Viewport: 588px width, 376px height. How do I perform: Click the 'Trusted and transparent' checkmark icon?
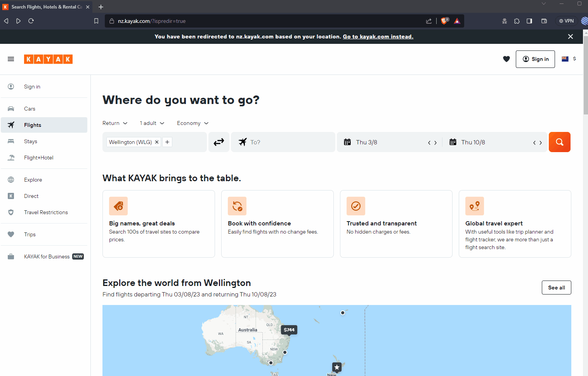click(356, 206)
